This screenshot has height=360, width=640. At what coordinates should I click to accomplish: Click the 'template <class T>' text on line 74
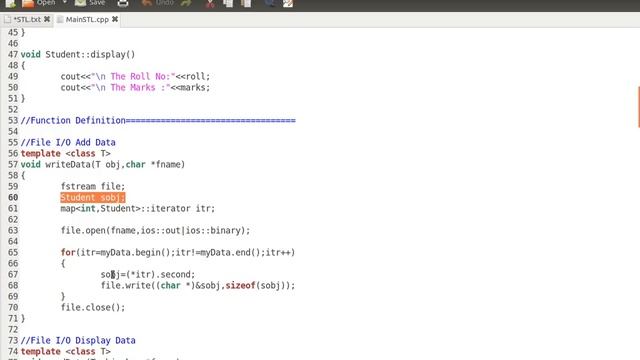65,351
